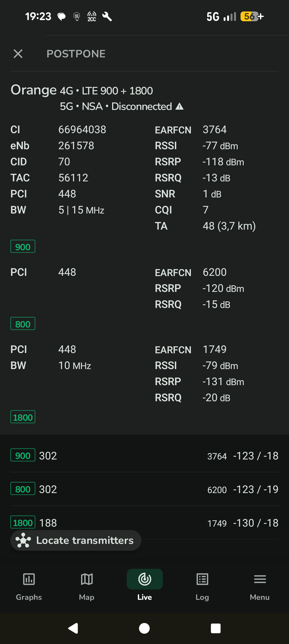
Task: Select the green 900 band badge under primary cell
Action: pos(23,247)
